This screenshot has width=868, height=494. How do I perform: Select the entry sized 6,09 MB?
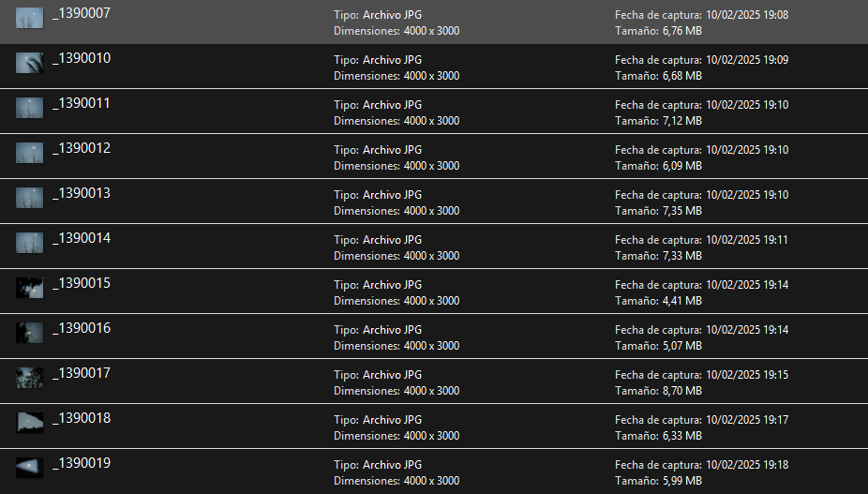coord(434,157)
